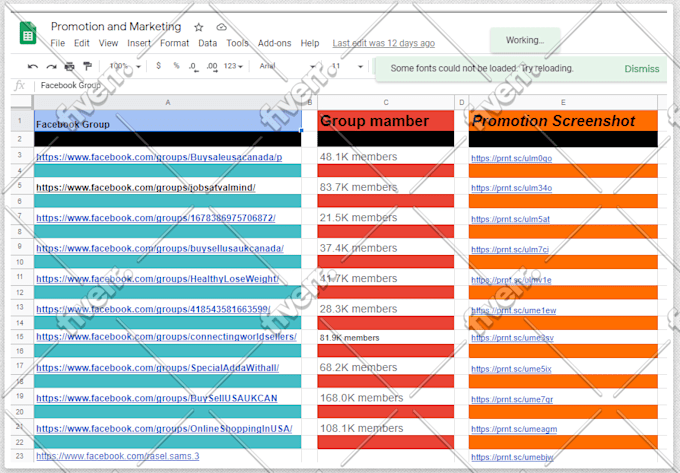Format as currency with dollar icon
Screen dimensions: 680x473
pos(158,66)
